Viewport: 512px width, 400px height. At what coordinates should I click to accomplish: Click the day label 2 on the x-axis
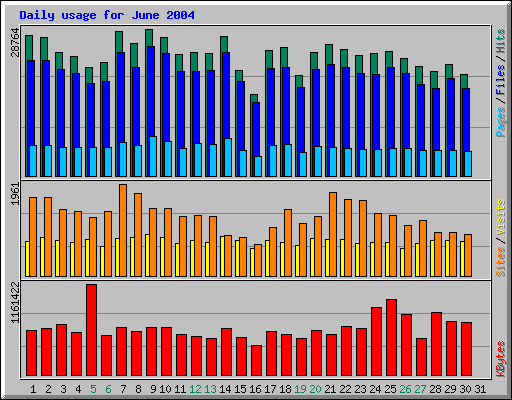[x=48, y=389]
